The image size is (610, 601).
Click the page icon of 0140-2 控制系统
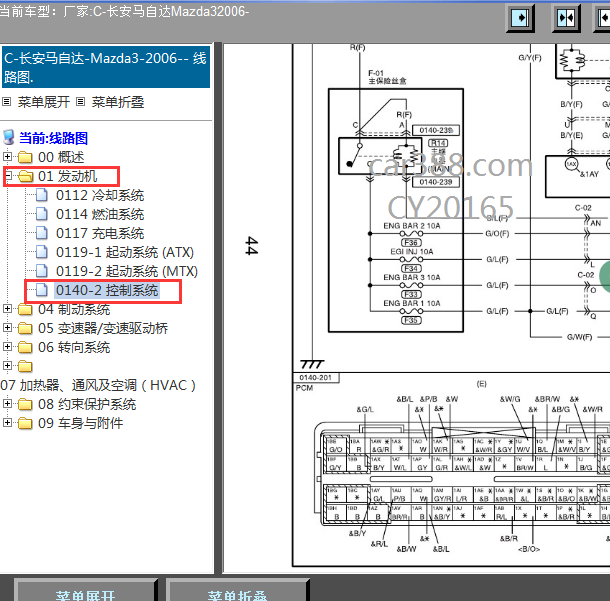click(42, 289)
